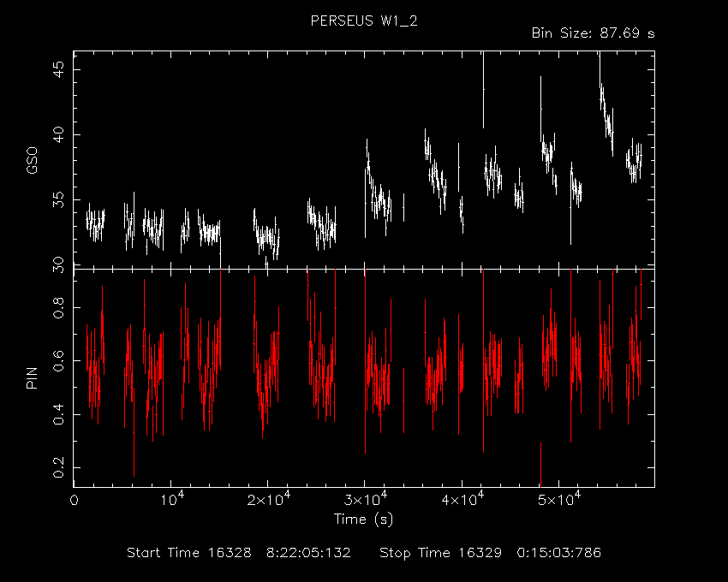Click the "Bin Size: 87.69 s" label
The width and height of the screenshot is (728, 582).
(593, 33)
